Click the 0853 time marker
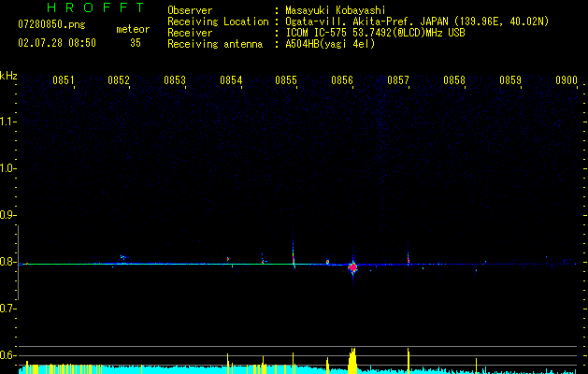The width and height of the screenshot is (588, 374). coord(175,80)
